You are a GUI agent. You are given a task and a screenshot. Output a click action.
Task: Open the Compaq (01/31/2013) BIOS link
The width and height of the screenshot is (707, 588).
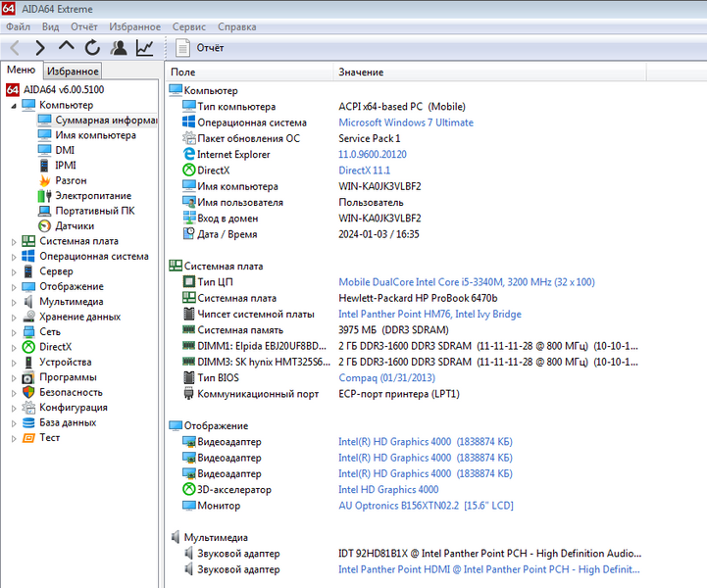pos(387,378)
